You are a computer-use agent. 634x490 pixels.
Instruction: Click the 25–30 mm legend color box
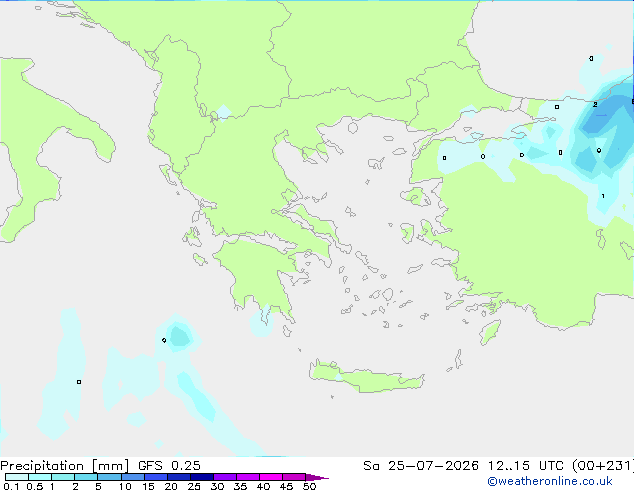(201, 477)
